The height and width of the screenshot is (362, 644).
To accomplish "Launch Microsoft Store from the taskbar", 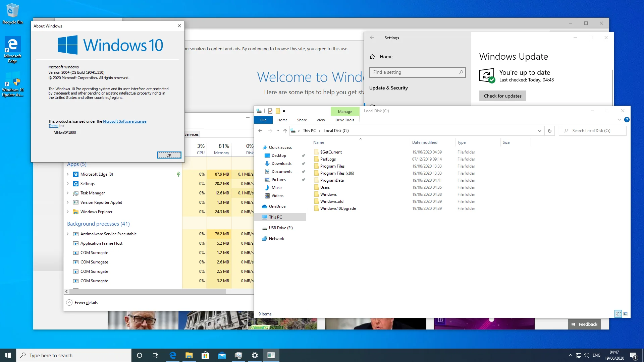I will 205,355.
